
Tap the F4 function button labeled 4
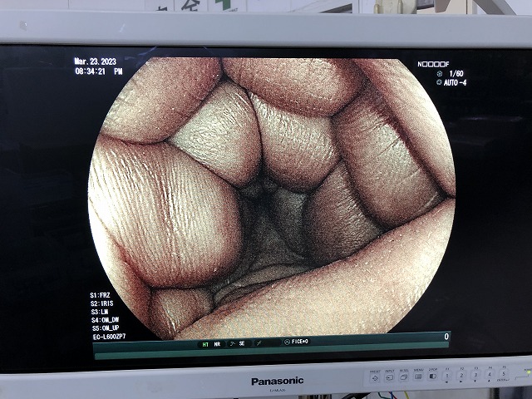[x=490, y=374]
